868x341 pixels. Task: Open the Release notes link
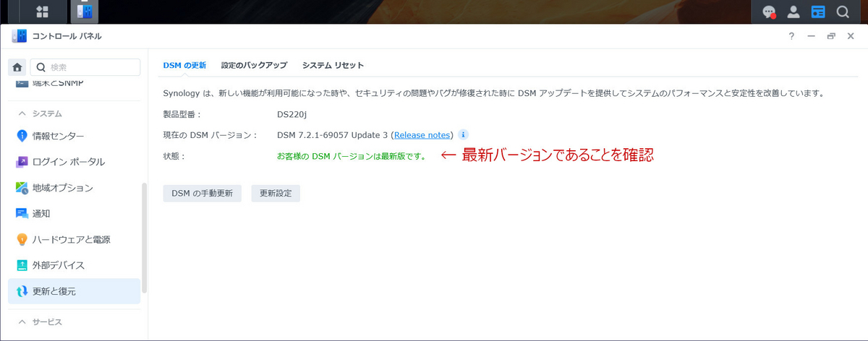tap(422, 135)
